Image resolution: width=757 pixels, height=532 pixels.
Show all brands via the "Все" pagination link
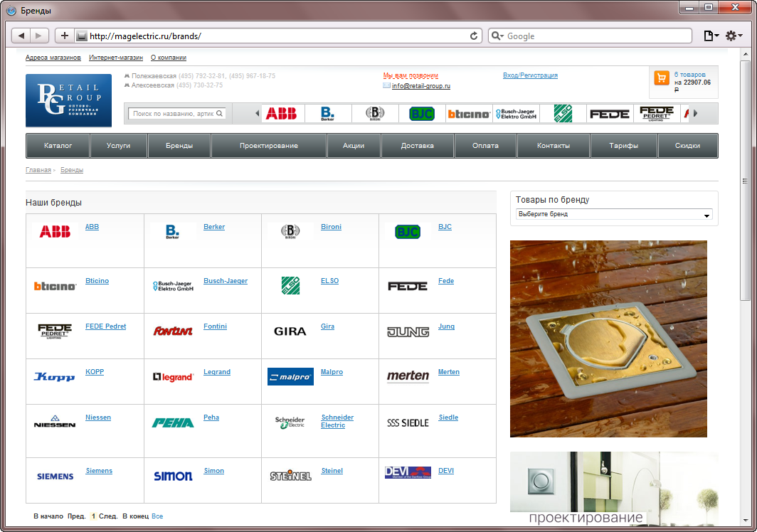157,516
